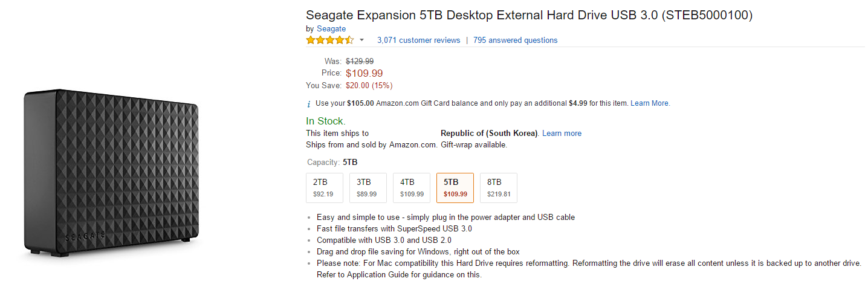Click the struck-through $129.99 price
The width and height of the screenshot is (868, 284).
[x=359, y=61]
